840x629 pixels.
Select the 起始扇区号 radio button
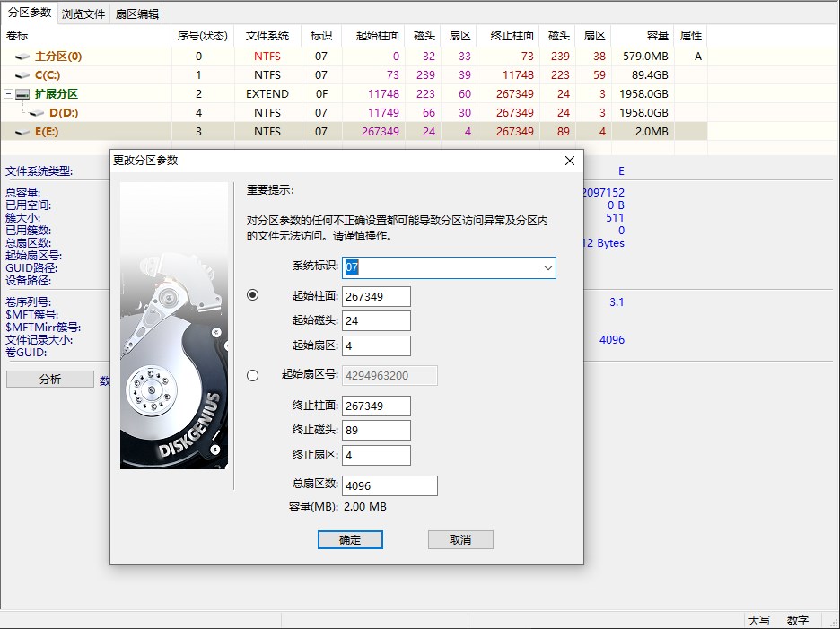[252, 376]
